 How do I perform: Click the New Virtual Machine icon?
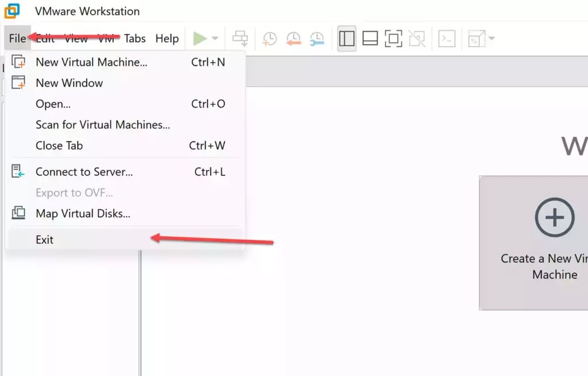point(19,62)
